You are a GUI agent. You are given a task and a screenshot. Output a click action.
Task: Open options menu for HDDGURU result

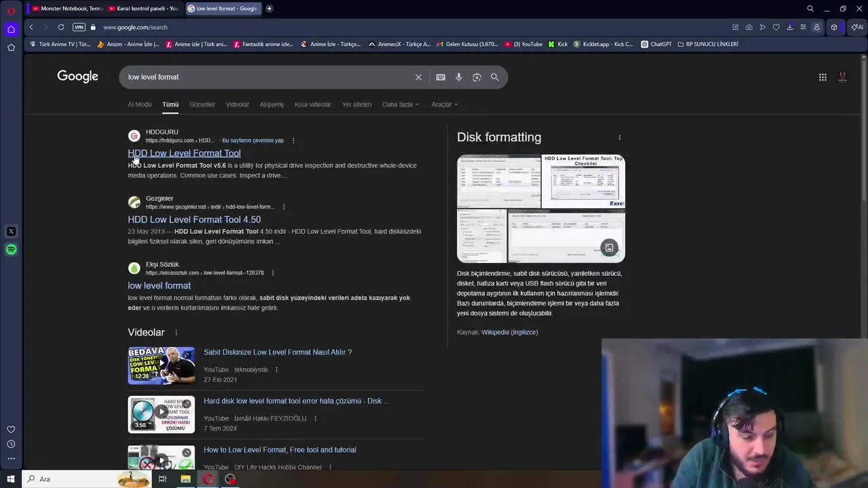293,140
